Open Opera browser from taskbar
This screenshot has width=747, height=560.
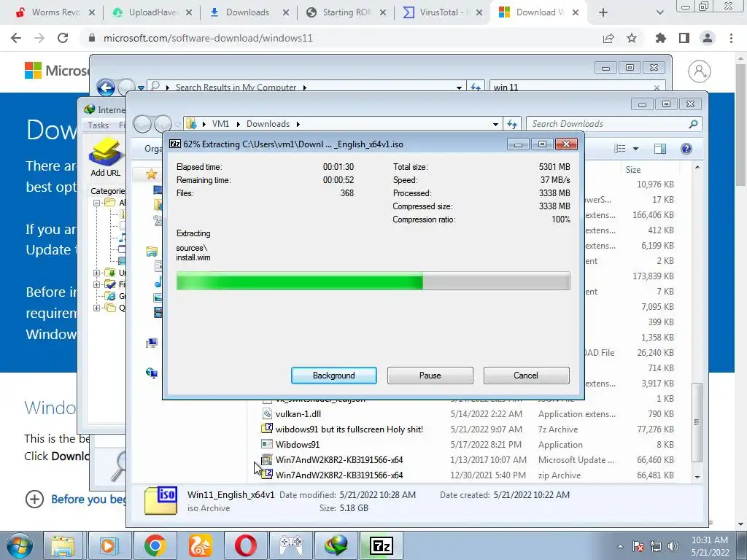point(245,545)
